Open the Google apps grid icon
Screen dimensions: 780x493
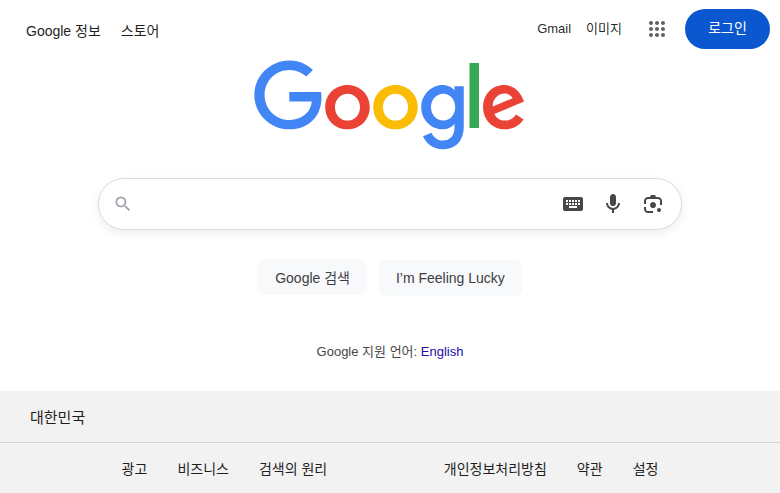click(x=657, y=29)
